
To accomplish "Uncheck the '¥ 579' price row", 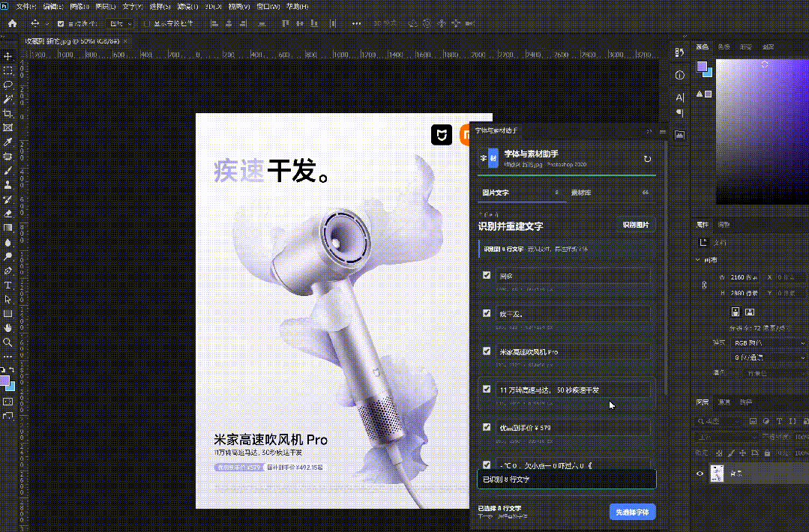I will (x=487, y=427).
